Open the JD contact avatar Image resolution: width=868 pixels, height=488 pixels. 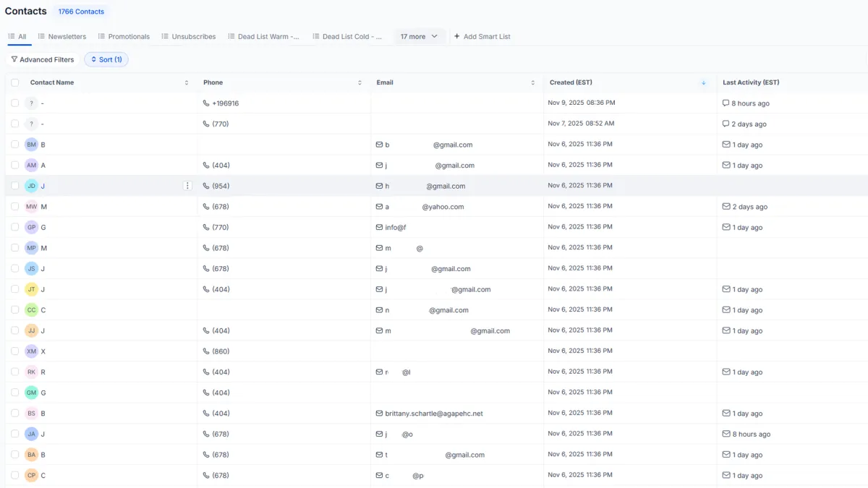(31, 186)
